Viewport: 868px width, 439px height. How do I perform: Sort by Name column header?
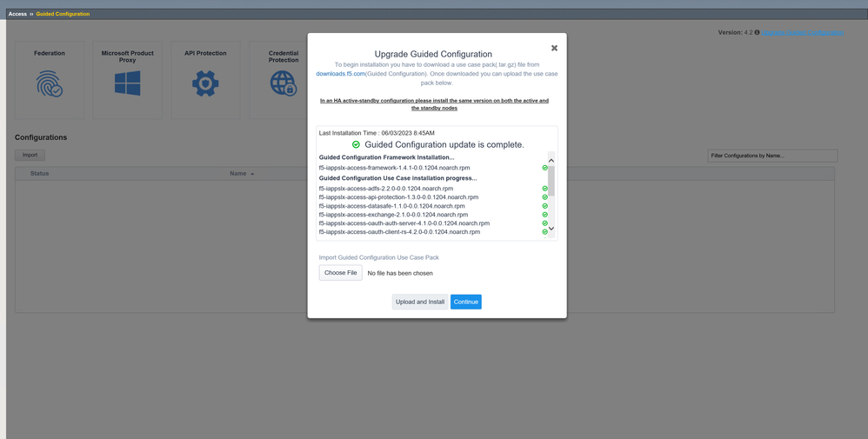click(242, 173)
